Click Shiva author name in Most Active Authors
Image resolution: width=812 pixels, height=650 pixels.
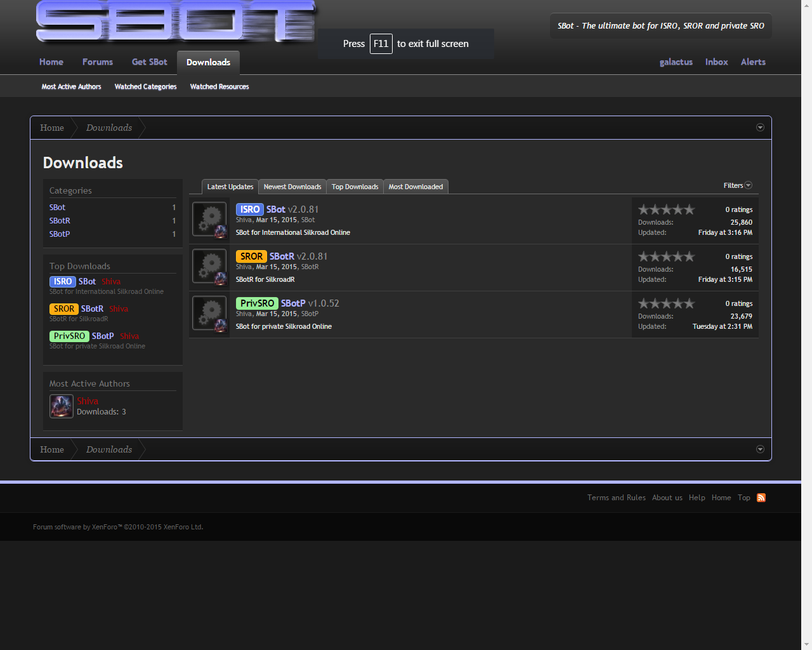pos(88,401)
